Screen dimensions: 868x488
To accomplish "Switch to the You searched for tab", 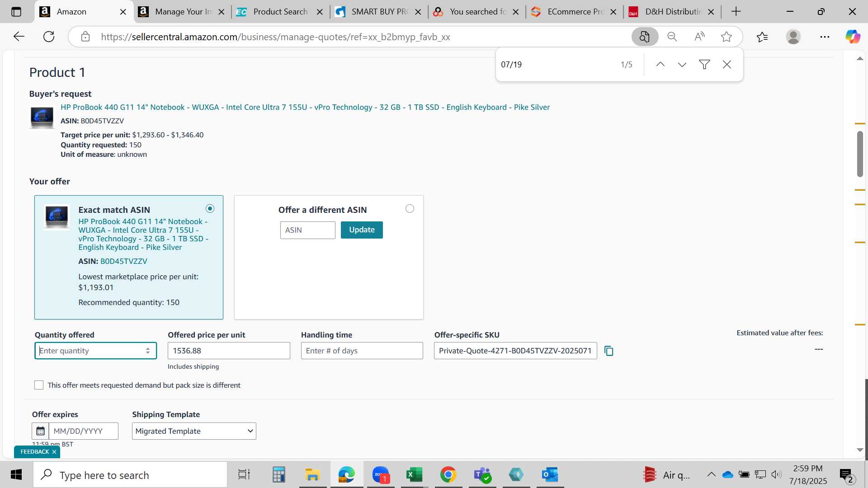I will 476,12.
